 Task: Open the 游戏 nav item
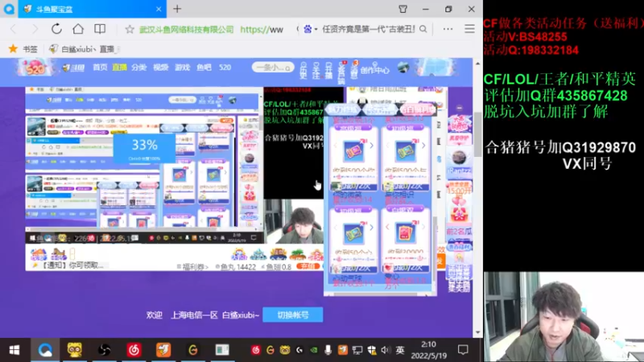tap(183, 68)
